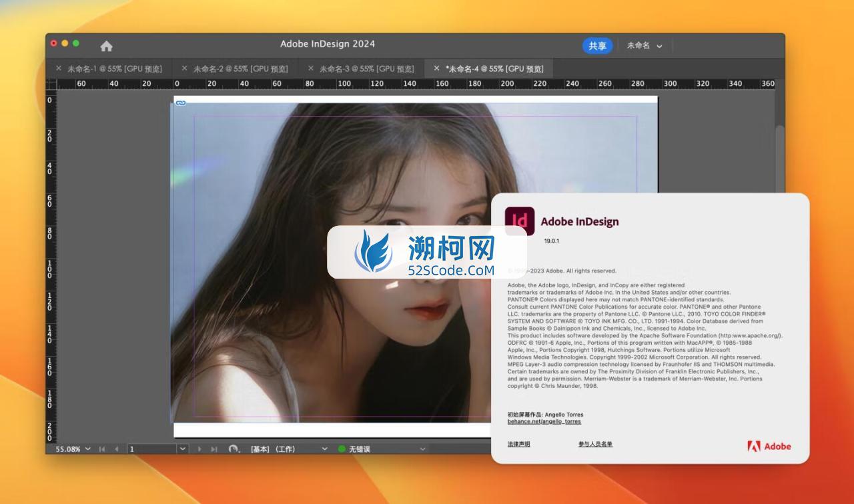Open the page number dropdown arrow
This screenshot has width=854, height=504.
click(x=183, y=449)
